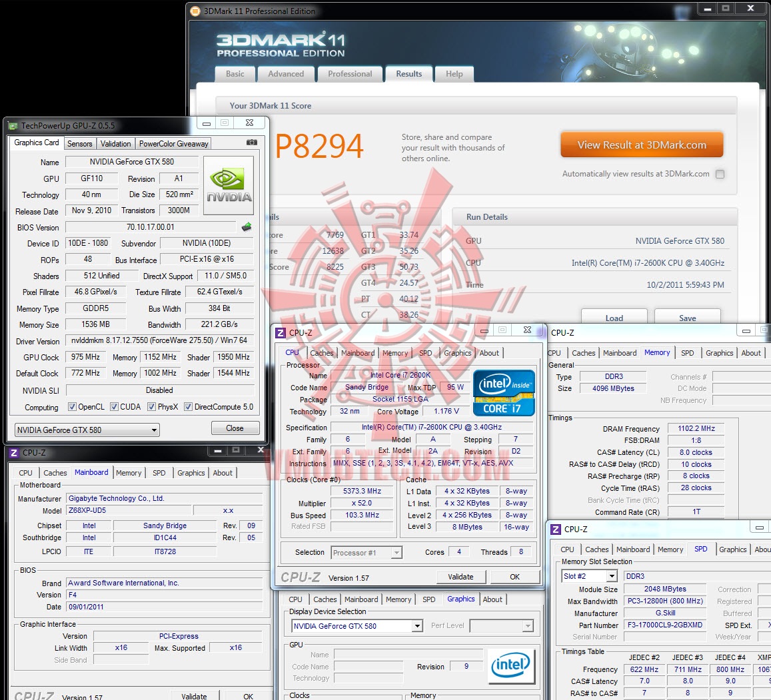The width and height of the screenshot is (771, 700).
Task: Click the CAS# Latency 8.0 clocks value
Action: point(696,452)
